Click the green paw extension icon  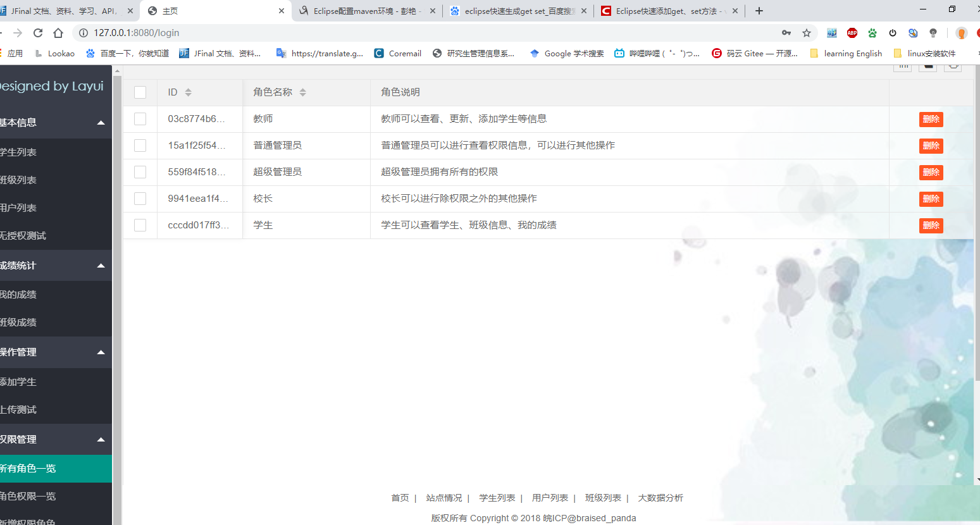pos(872,32)
